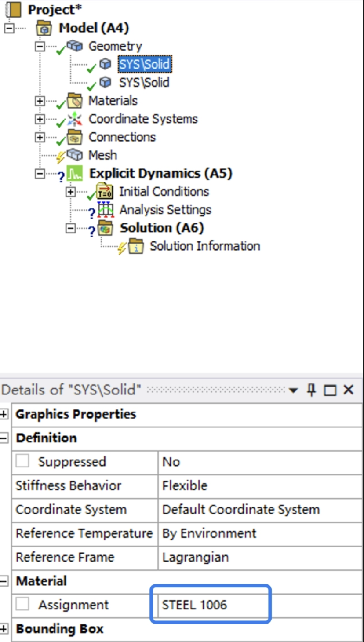364x642 pixels.
Task: Click the 'Default Coordinate System' value
Action: (x=260, y=510)
